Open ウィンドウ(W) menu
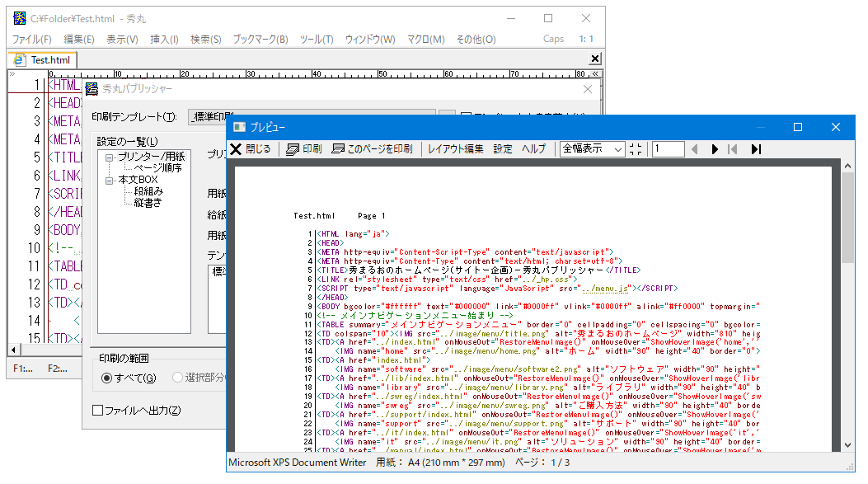 click(370, 40)
